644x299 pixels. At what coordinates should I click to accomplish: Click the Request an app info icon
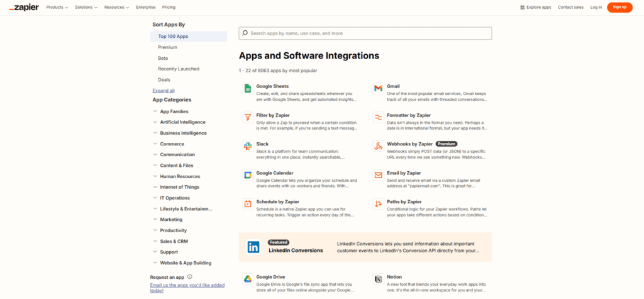click(x=189, y=276)
